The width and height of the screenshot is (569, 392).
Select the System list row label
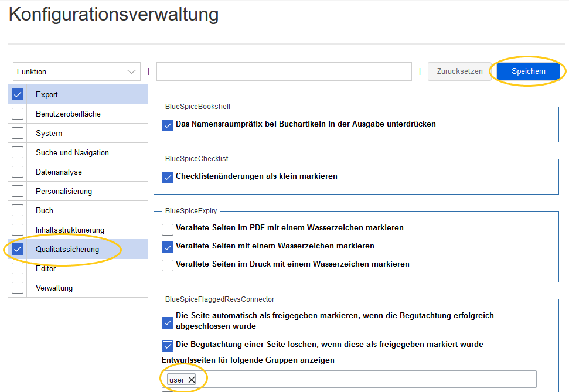[x=49, y=133]
